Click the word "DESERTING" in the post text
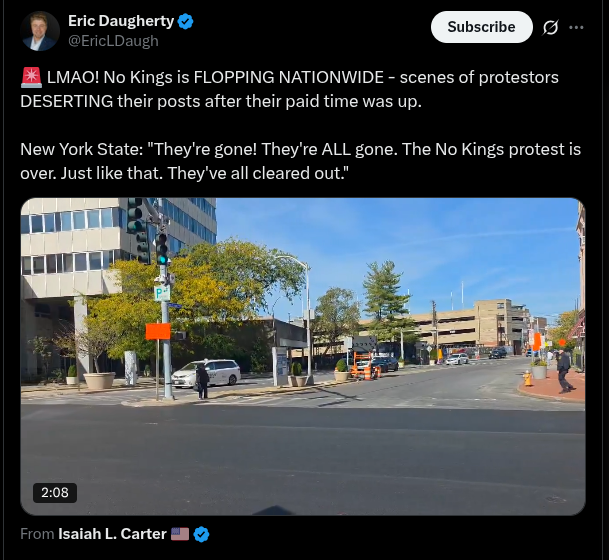This screenshot has height=560, width=609. [66, 101]
